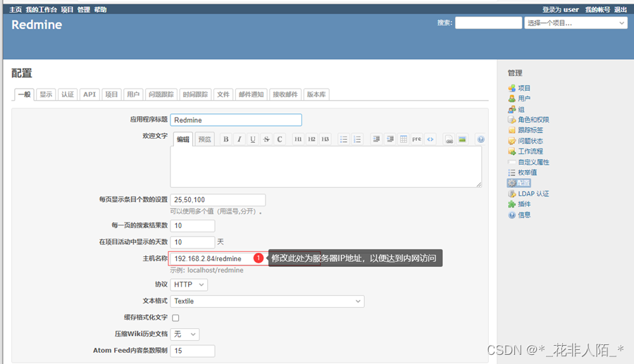
Task: Switch to the 认证 settings tab
Action: click(68, 94)
